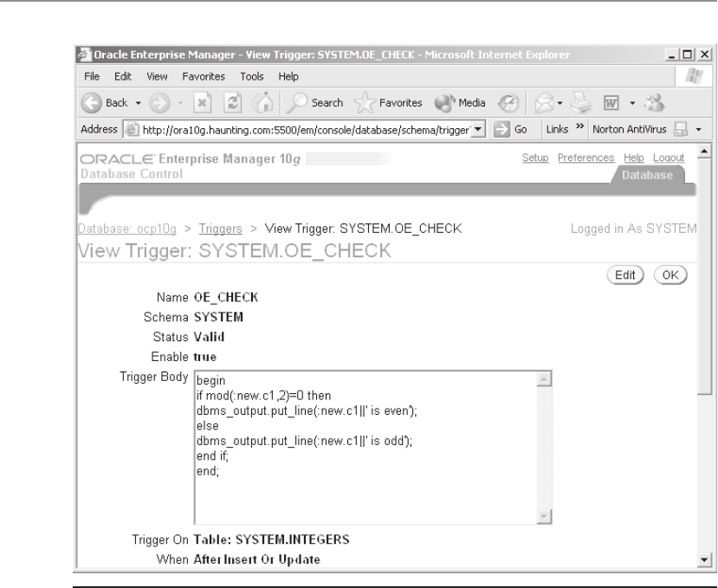Click the page icon in Address bar

pyautogui.click(x=132, y=130)
